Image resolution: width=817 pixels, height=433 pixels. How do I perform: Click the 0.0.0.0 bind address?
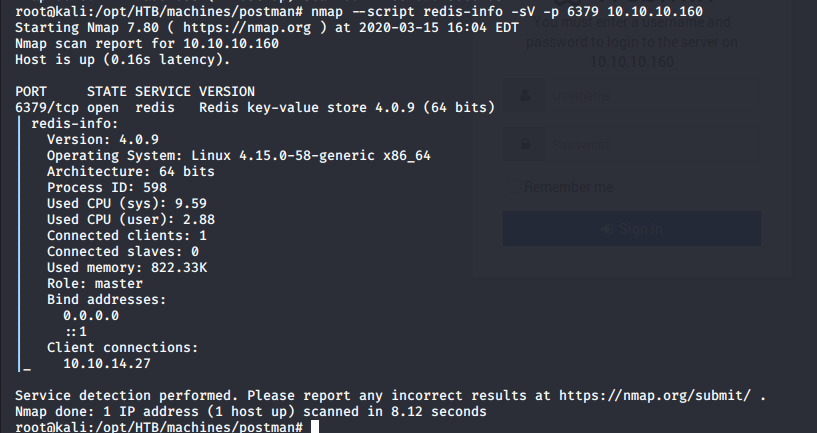(x=91, y=315)
